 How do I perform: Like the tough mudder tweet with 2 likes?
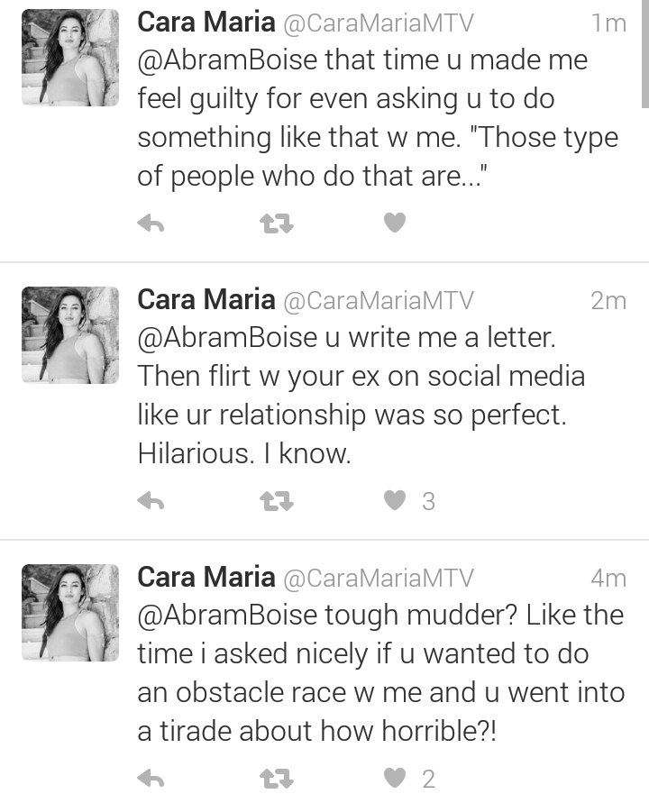tap(395, 778)
